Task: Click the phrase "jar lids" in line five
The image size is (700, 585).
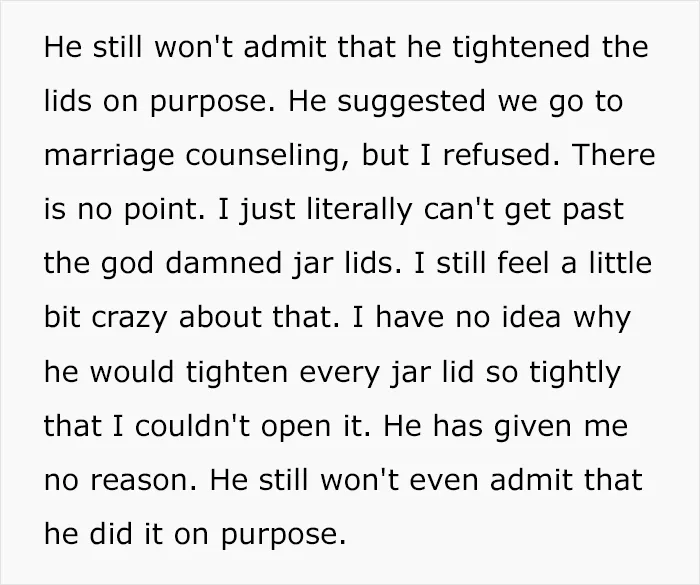Action: pyautogui.click(x=343, y=263)
